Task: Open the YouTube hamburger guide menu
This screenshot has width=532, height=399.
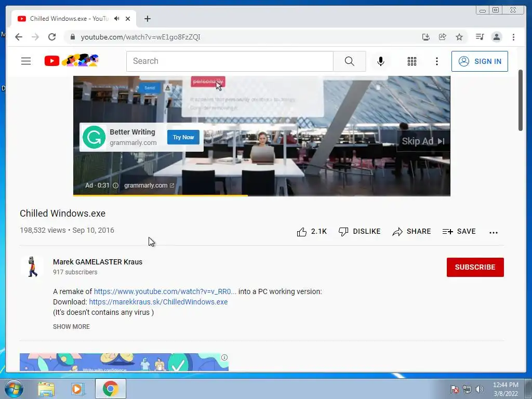Action: pyautogui.click(x=26, y=61)
